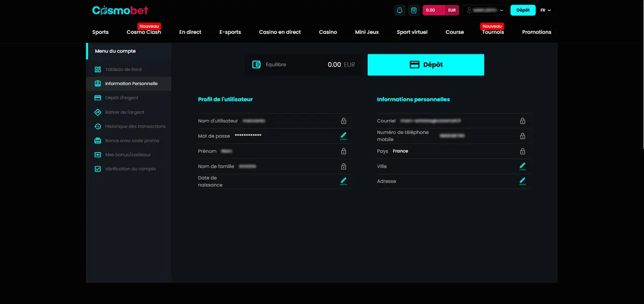Open the gift basket icon in header

pos(414,10)
